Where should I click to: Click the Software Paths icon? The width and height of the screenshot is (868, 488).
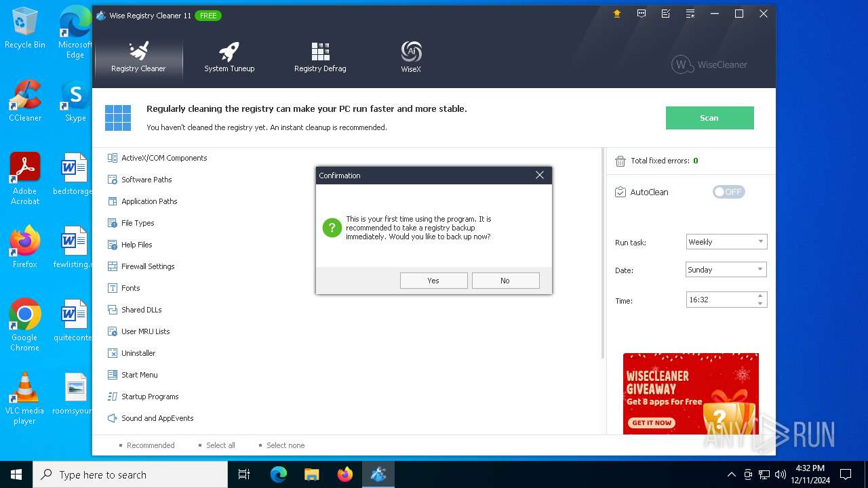point(113,180)
